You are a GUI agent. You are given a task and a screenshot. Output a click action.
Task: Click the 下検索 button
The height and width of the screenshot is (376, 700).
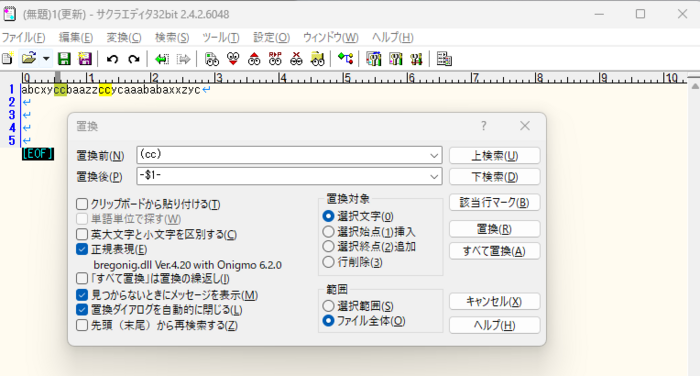click(495, 177)
